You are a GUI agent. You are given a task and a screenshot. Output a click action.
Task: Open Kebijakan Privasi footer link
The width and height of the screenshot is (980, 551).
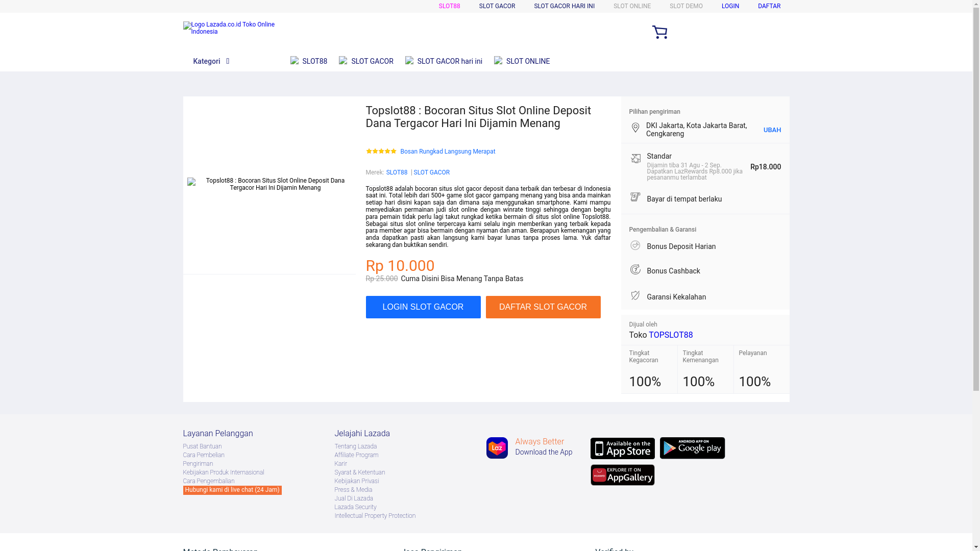coord(356,481)
